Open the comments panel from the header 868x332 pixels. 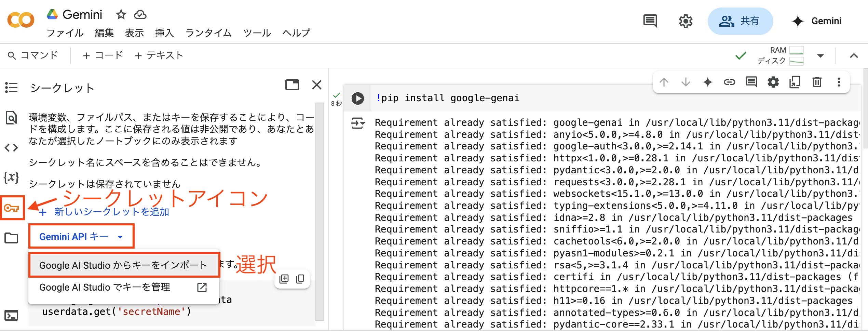650,21
